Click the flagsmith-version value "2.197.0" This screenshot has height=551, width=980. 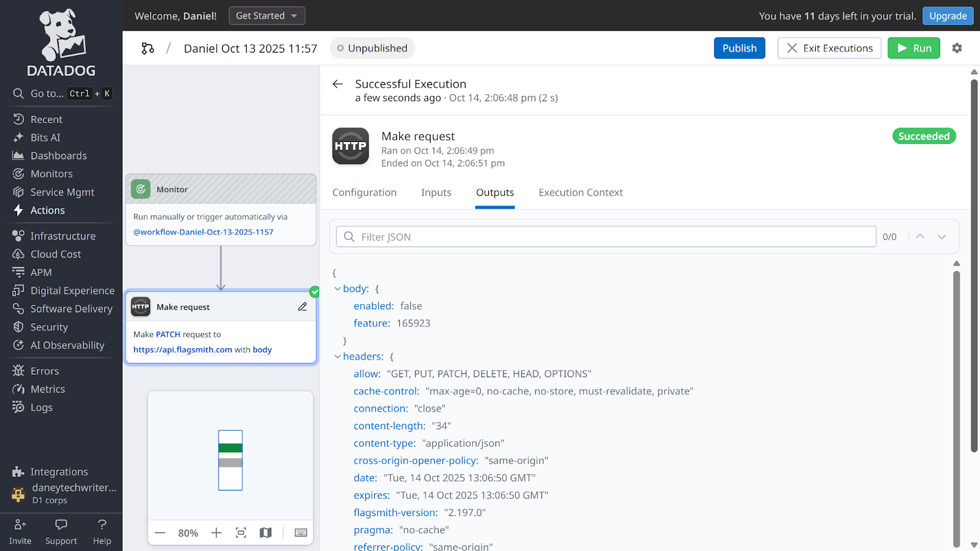465,512
